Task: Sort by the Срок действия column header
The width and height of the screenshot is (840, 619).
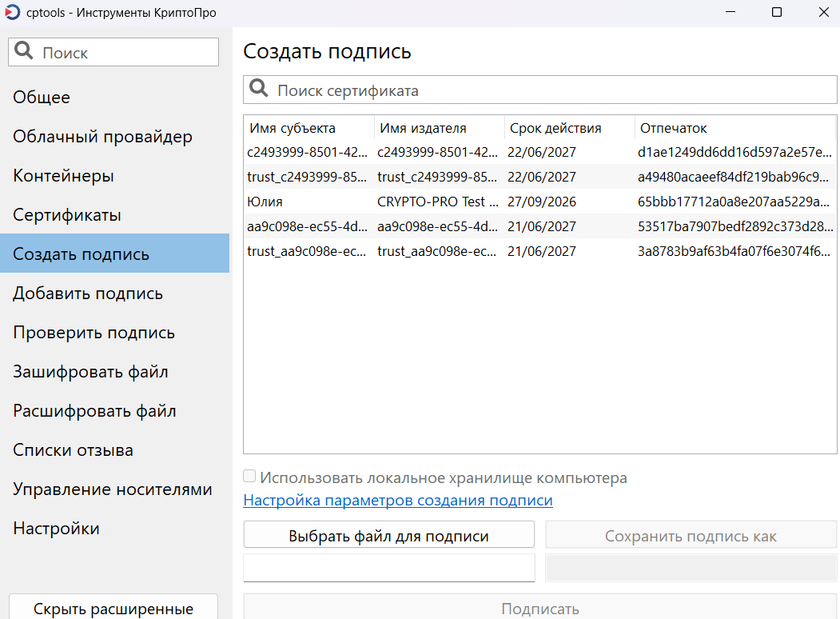Action: point(570,128)
